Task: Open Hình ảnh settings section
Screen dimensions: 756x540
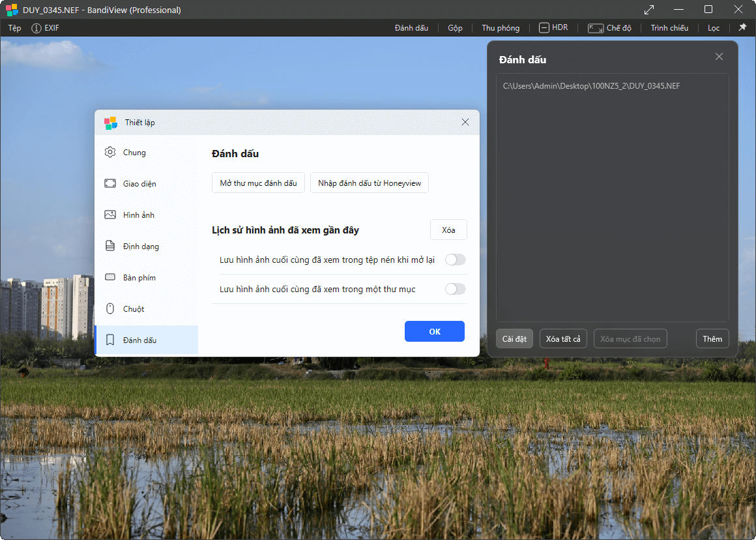Action: pyautogui.click(x=138, y=215)
